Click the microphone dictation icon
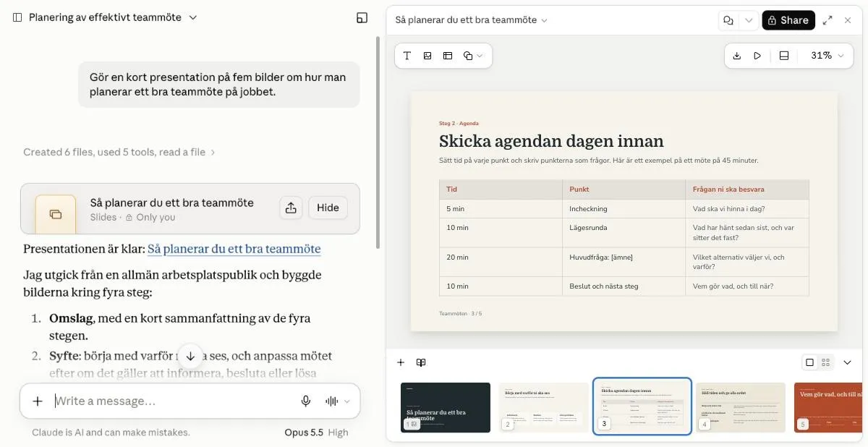Image resolution: width=868 pixels, height=447 pixels. 306,401
